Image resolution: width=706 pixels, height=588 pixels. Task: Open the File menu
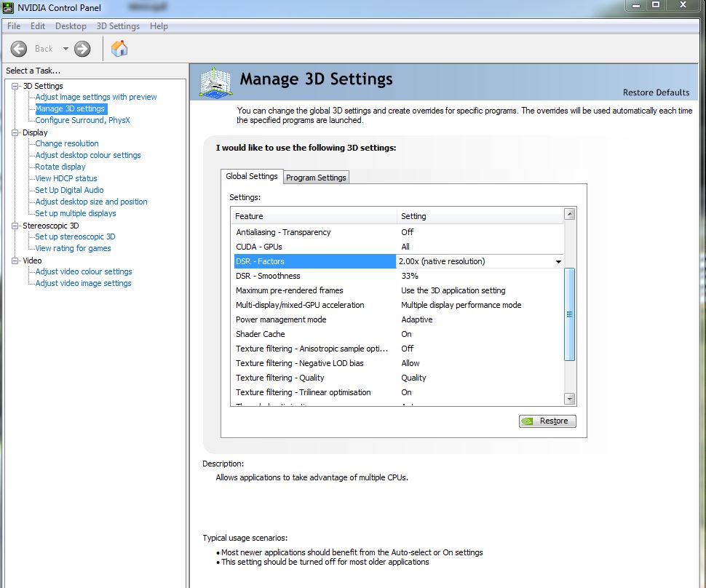click(x=14, y=26)
